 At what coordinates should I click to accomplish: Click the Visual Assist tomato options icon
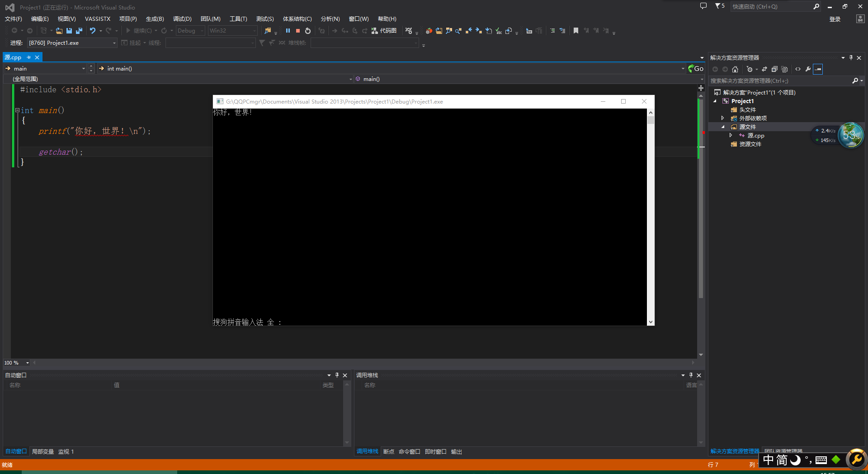click(x=429, y=31)
